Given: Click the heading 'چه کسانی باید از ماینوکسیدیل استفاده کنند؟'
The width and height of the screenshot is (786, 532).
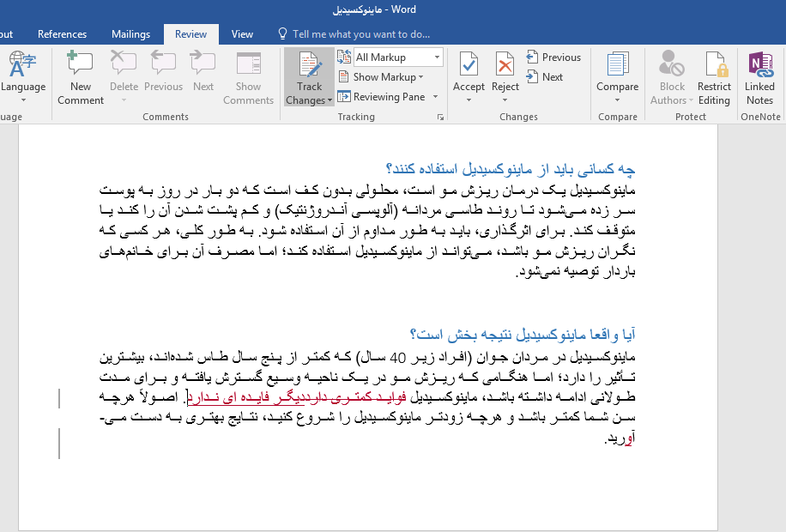Looking at the screenshot, I should click(511, 169).
